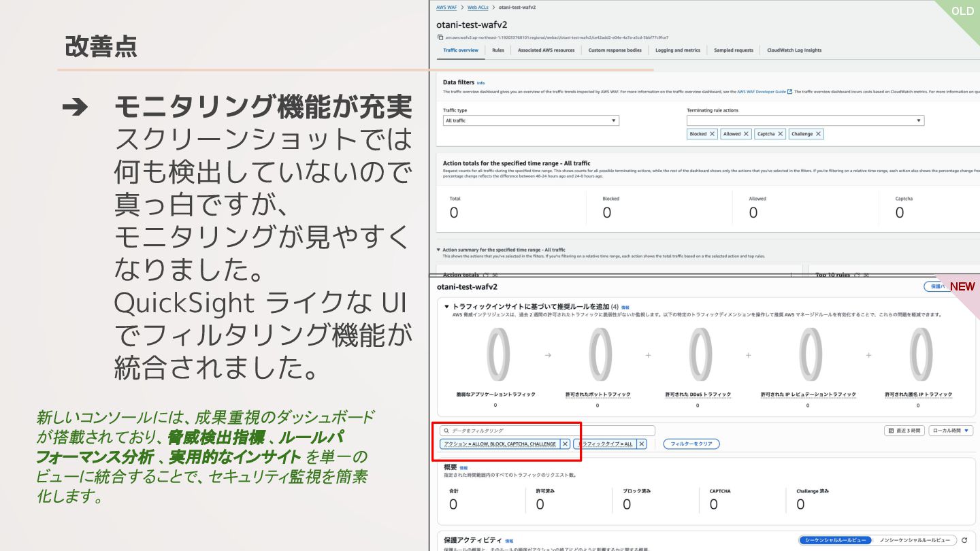Click the magnifier icon in データをフィルタリング box
The width and height of the screenshot is (980, 551).
(x=446, y=431)
